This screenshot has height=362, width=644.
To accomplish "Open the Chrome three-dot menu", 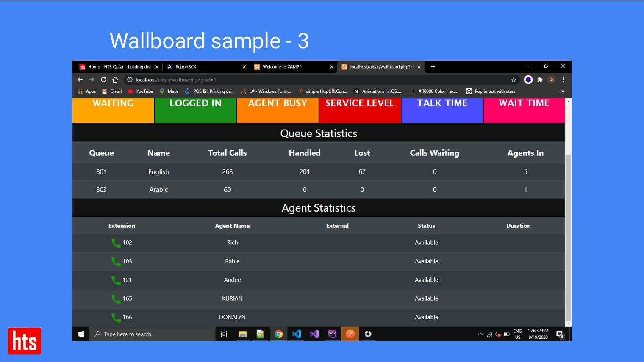I will click(x=563, y=80).
